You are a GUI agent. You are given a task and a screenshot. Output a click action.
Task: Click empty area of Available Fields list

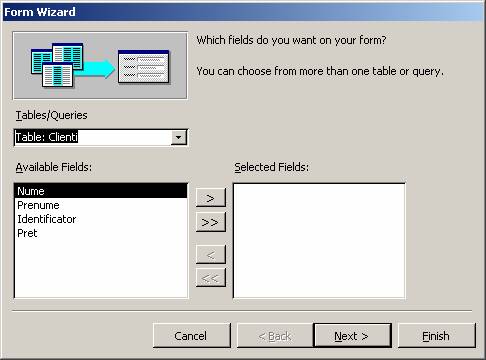click(x=101, y=269)
